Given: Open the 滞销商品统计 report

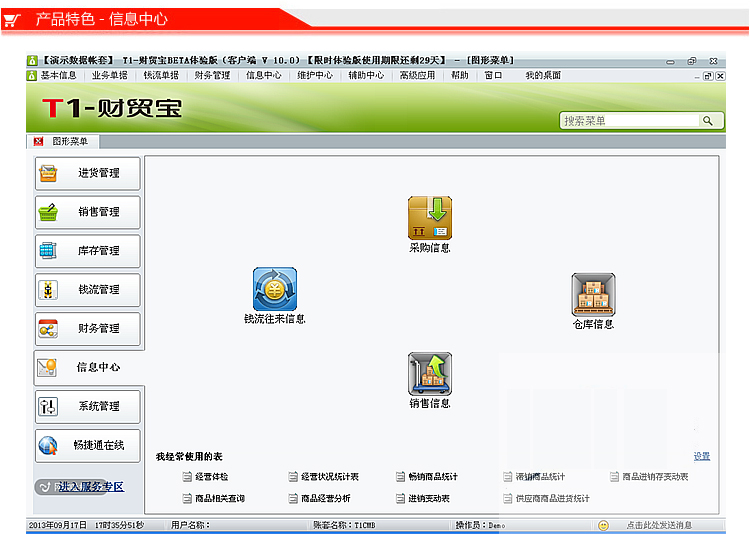Looking at the screenshot, I should 540,477.
